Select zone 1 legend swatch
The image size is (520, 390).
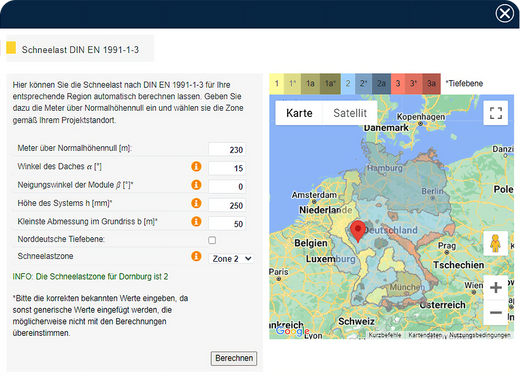(x=277, y=83)
